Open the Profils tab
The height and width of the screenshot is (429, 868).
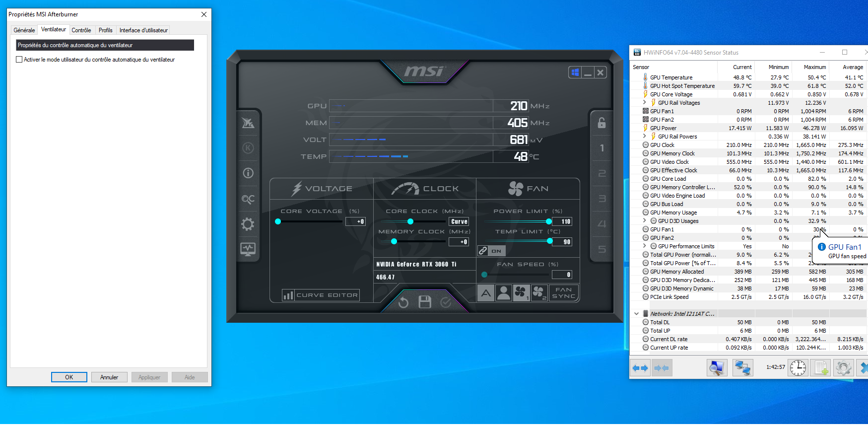tap(105, 30)
